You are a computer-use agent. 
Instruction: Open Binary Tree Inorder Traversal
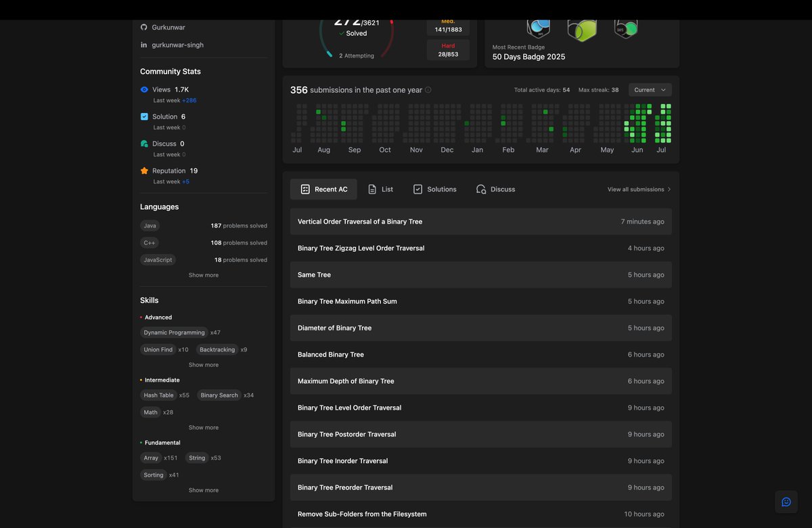(x=481, y=461)
